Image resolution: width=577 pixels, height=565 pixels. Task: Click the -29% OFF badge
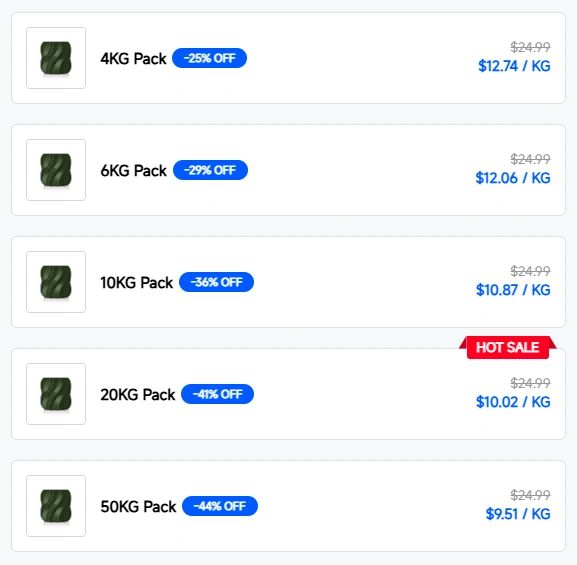[x=210, y=170]
